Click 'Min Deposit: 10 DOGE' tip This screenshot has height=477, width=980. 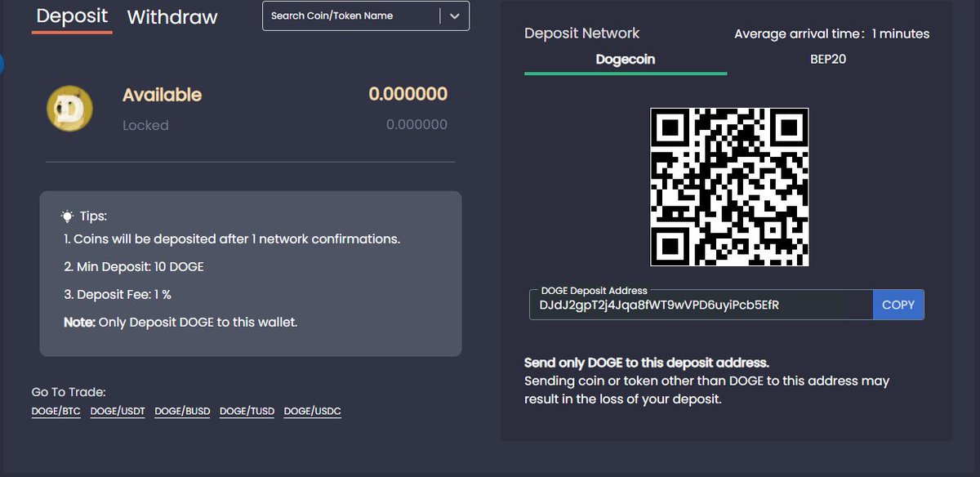point(134,267)
